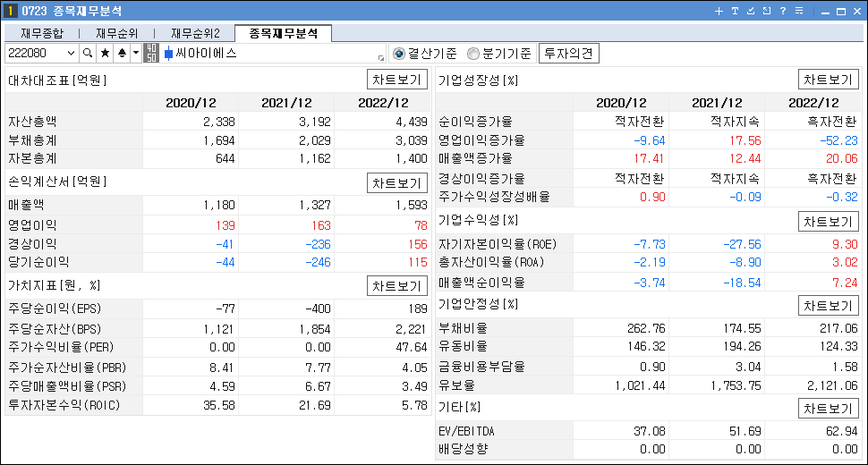Click the 2022/12 자산총액 value 4,439
868x465 pixels.
[x=412, y=122]
